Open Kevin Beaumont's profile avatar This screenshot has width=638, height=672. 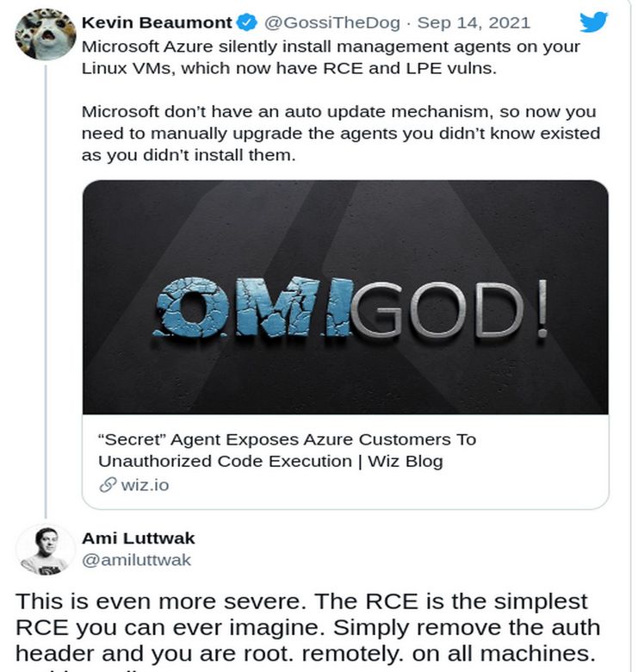pyautogui.click(x=46, y=34)
